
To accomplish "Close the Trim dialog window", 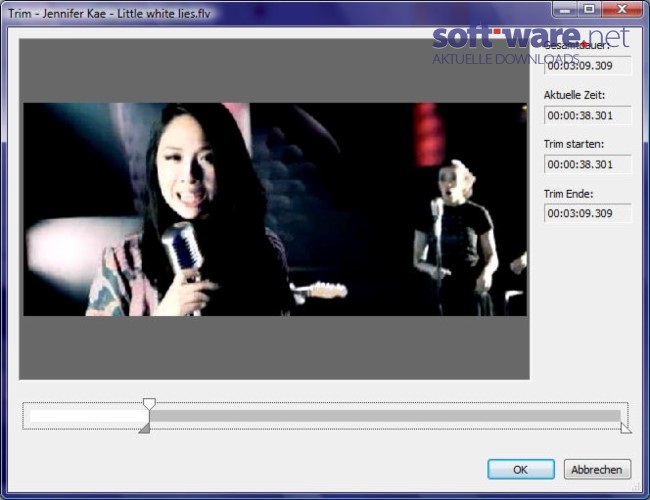I will (622, 9).
